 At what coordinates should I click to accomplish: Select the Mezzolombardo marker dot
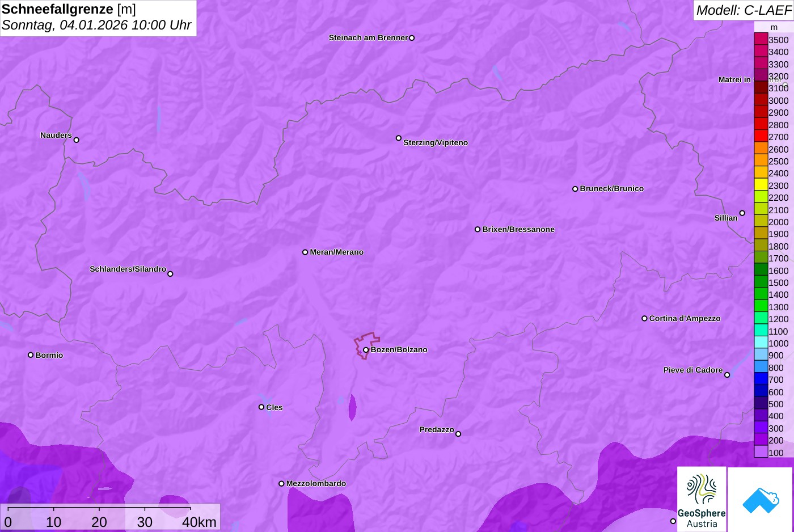pyautogui.click(x=281, y=484)
